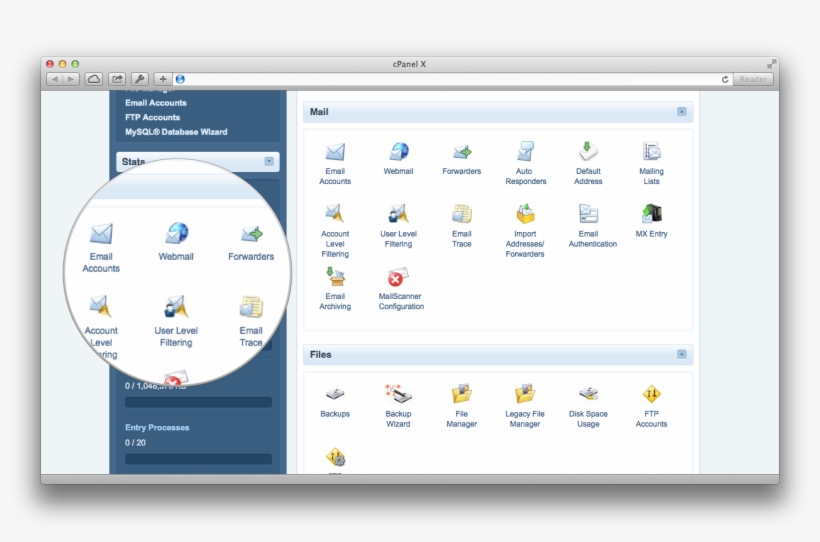The width and height of the screenshot is (820, 542).
Task: Add bookmark with plus button
Action: (163, 79)
